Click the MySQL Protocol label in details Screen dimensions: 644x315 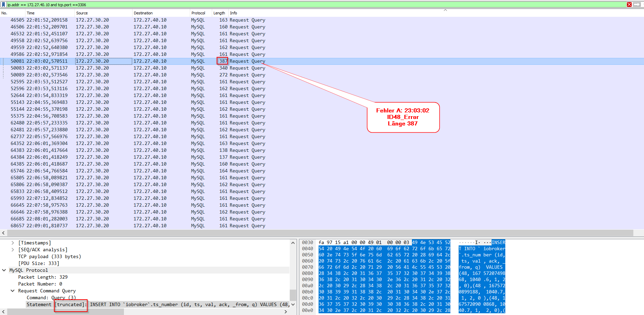pos(28,270)
